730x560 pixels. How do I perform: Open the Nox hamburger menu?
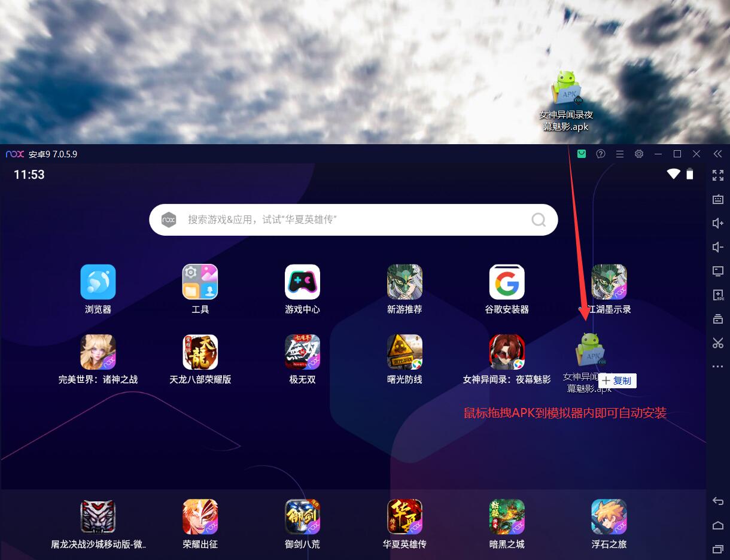(620, 154)
